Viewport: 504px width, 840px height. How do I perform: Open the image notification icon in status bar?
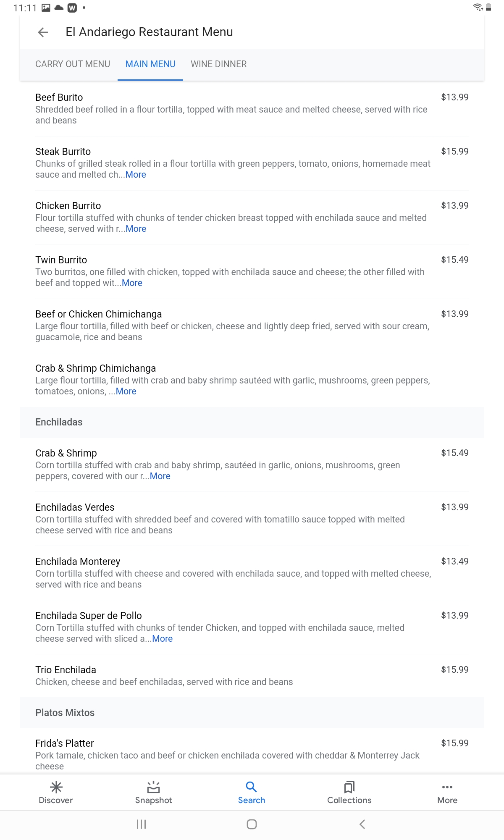tap(46, 8)
